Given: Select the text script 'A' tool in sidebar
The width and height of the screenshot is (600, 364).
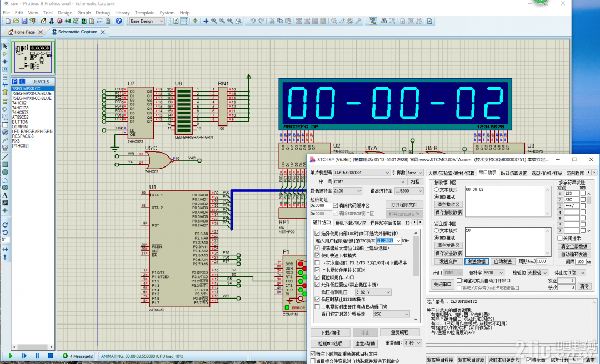Looking at the screenshot, I should click(x=5, y=195).
